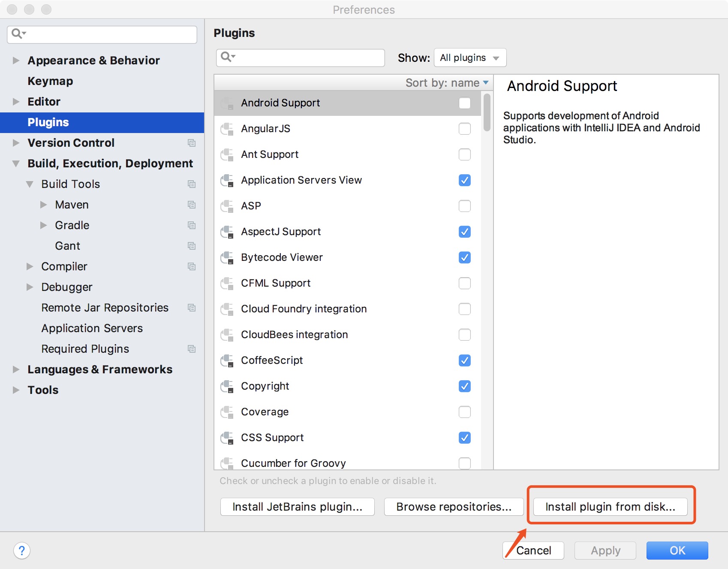
Task: Check the CFML Support plugin
Action: pos(465,283)
